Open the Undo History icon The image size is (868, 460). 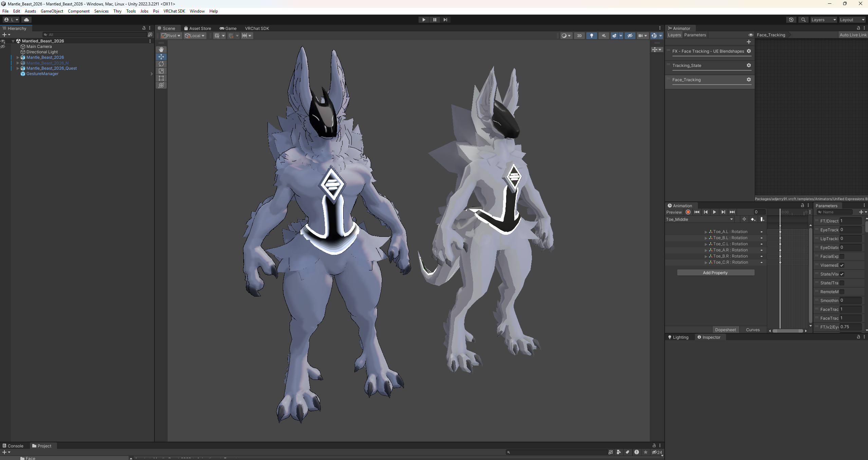tap(791, 20)
